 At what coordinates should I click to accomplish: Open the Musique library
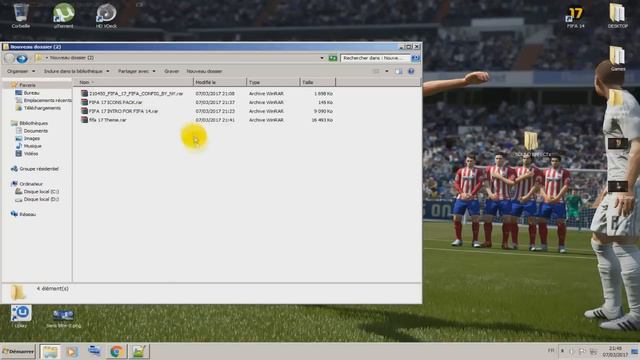(29, 146)
